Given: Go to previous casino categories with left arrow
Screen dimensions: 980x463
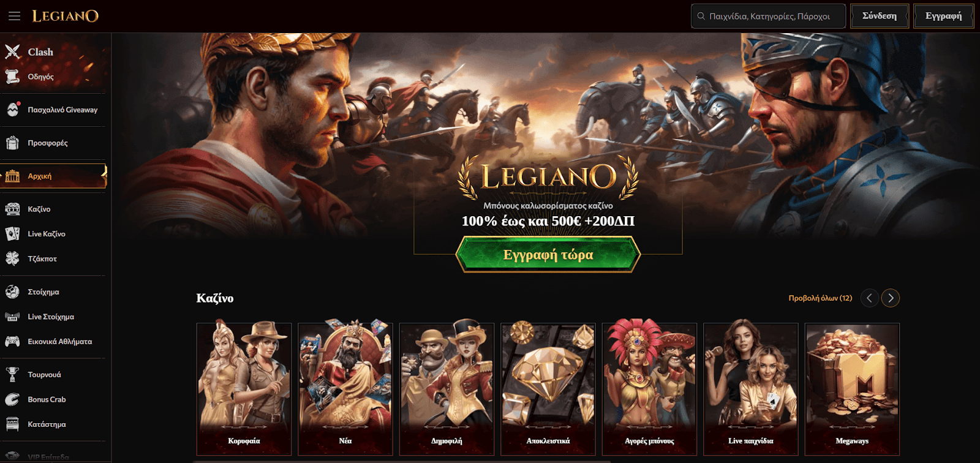Looking at the screenshot, I should pyautogui.click(x=870, y=298).
